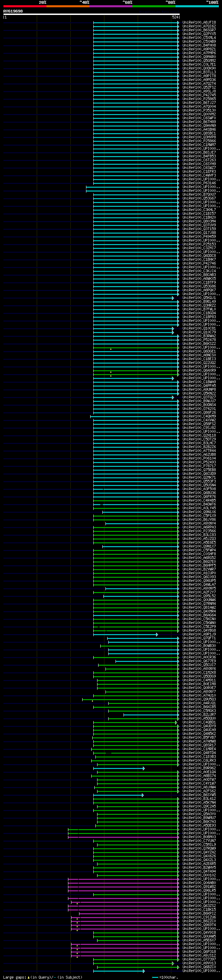
Task: Select hit UniRef100_C0L7E1
Action: point(199,64)
